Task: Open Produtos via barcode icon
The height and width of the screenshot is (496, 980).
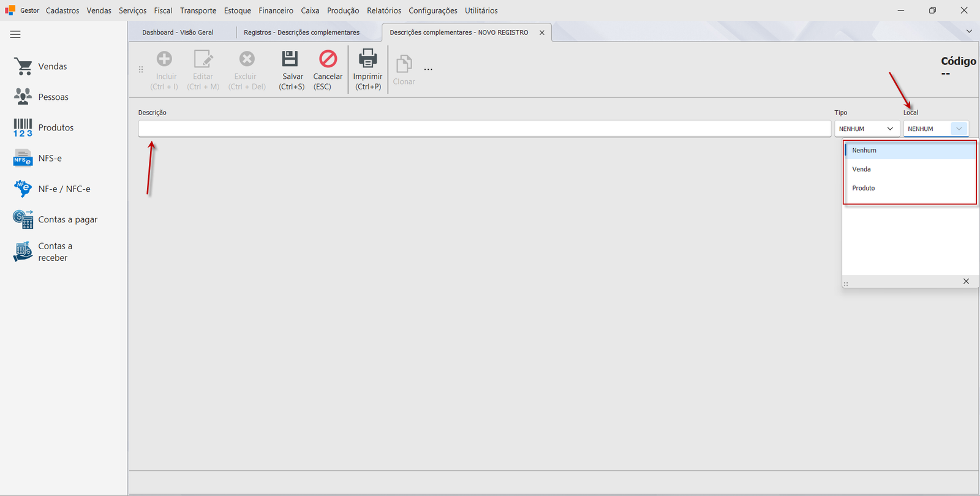Action: tap(23, 127)
